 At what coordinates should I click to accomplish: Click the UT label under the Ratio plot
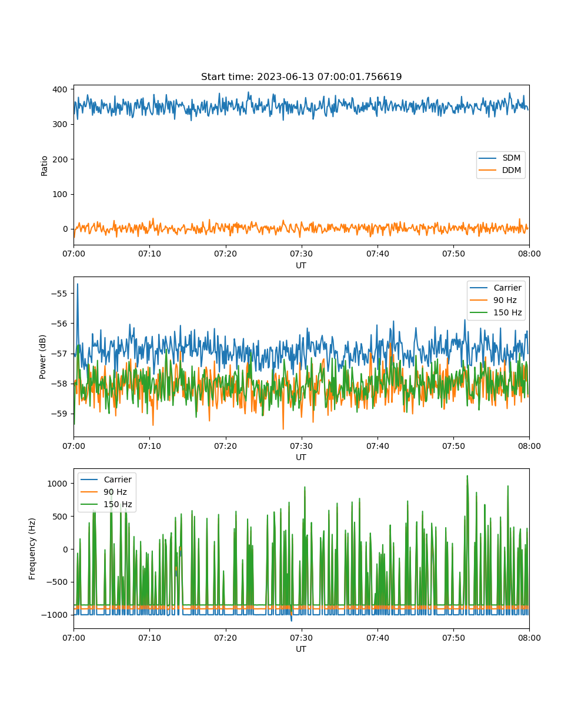301,265
